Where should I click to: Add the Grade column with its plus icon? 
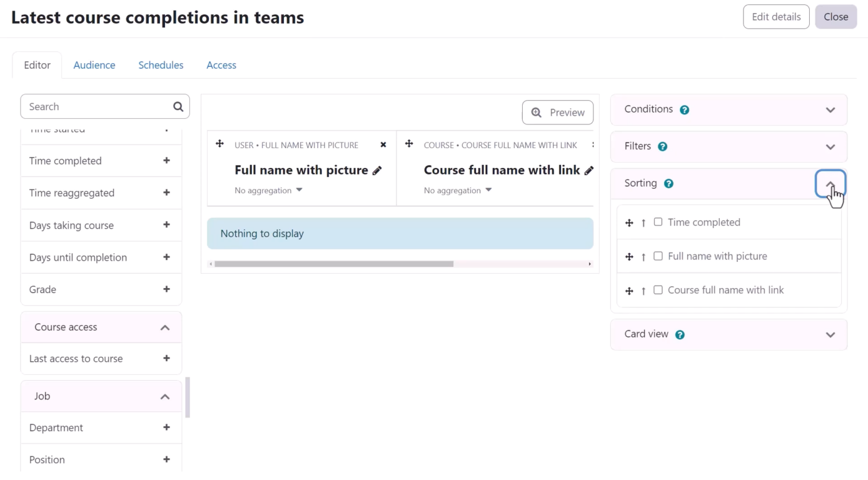coord(166,289)
